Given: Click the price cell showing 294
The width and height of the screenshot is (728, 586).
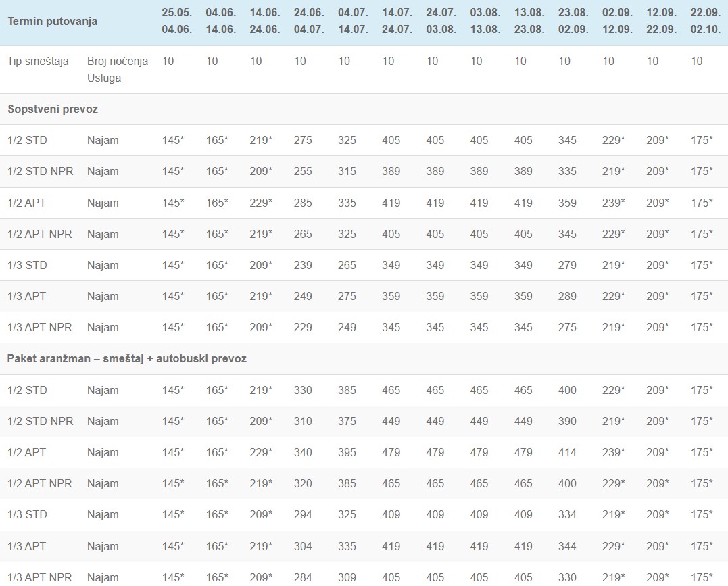Looking at the screenshot, I should [x=303, y=514].
